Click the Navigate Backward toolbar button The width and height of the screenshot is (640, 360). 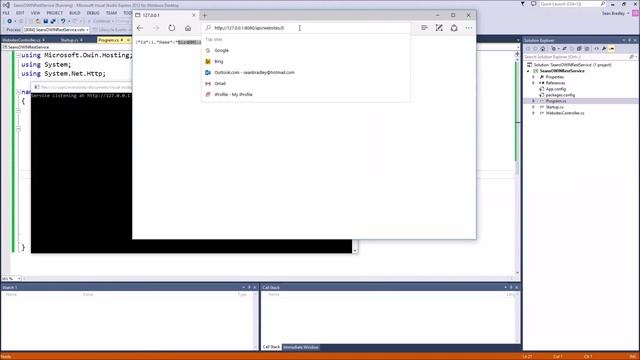tap(9, 21)
